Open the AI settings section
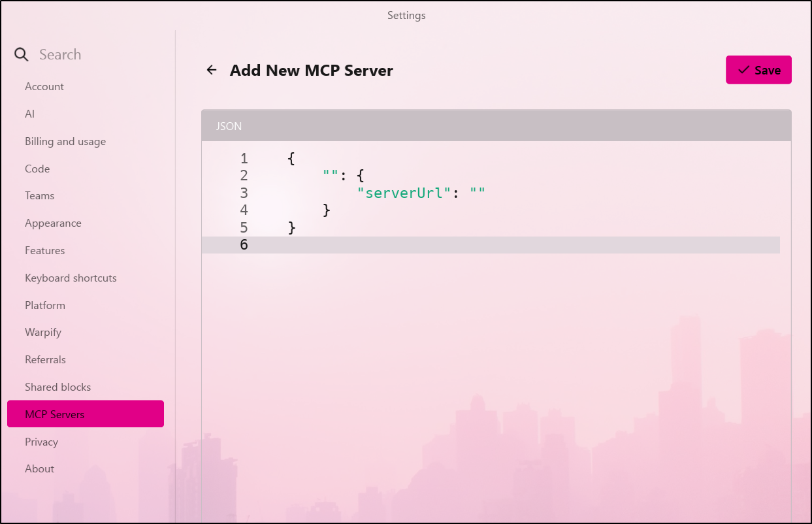 tap(30, 114)
